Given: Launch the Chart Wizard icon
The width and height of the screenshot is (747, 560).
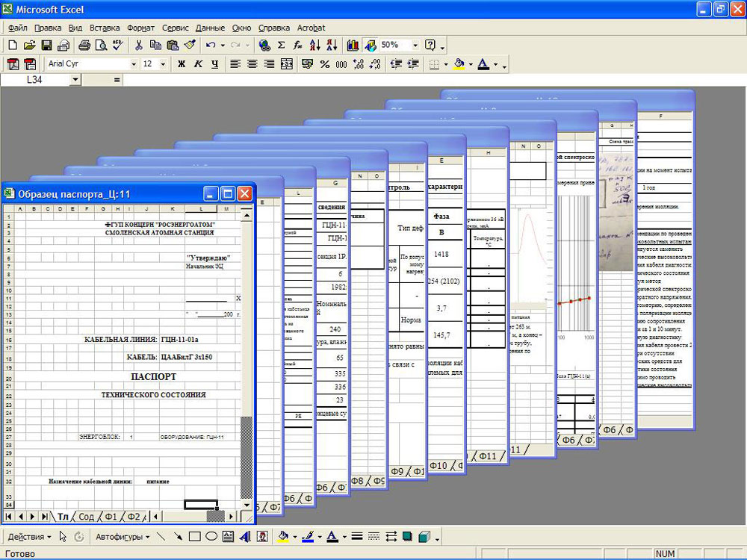Looking at the screenshot, I should pos(353,46).
